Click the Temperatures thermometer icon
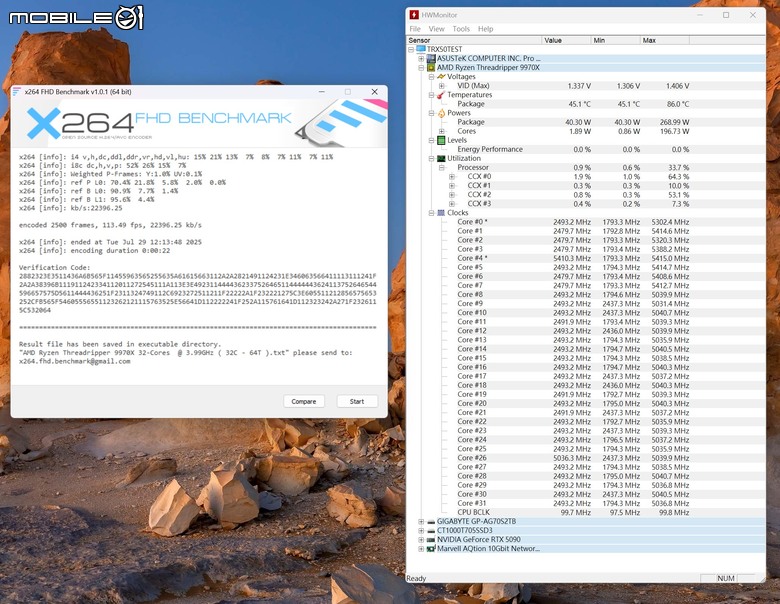Viewport: 780px width, 604px height. pos(441,95)
